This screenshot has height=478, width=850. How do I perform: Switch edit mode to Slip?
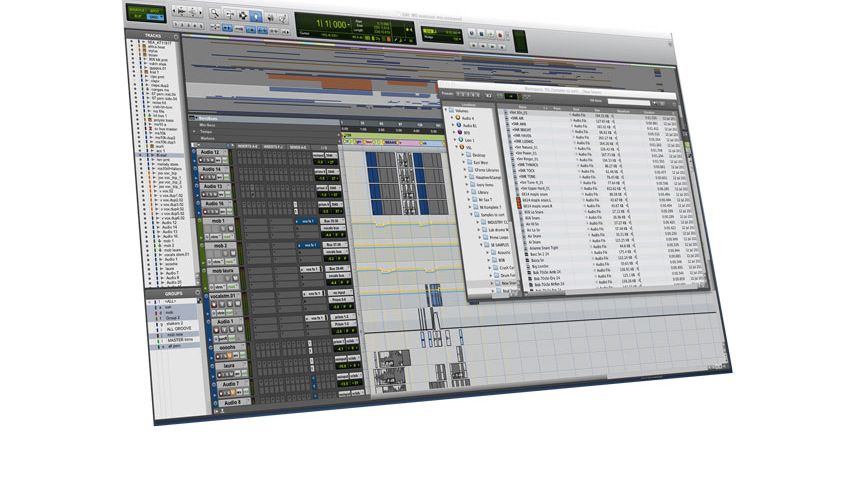coord(137,16)
